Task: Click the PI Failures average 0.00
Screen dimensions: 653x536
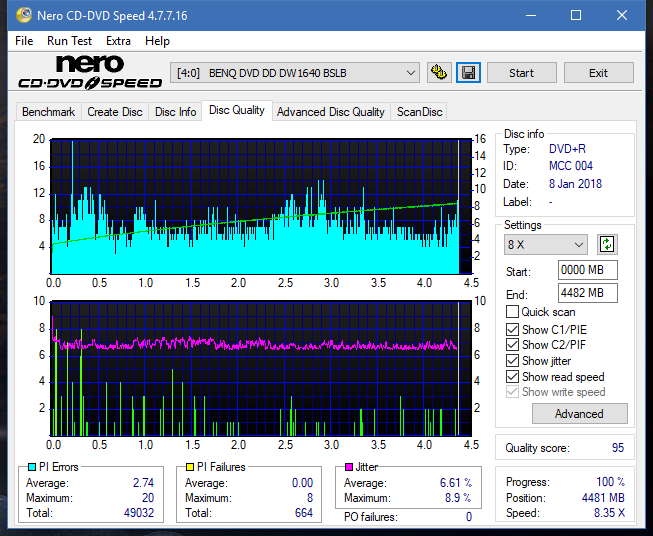Action: pos(302,483)
